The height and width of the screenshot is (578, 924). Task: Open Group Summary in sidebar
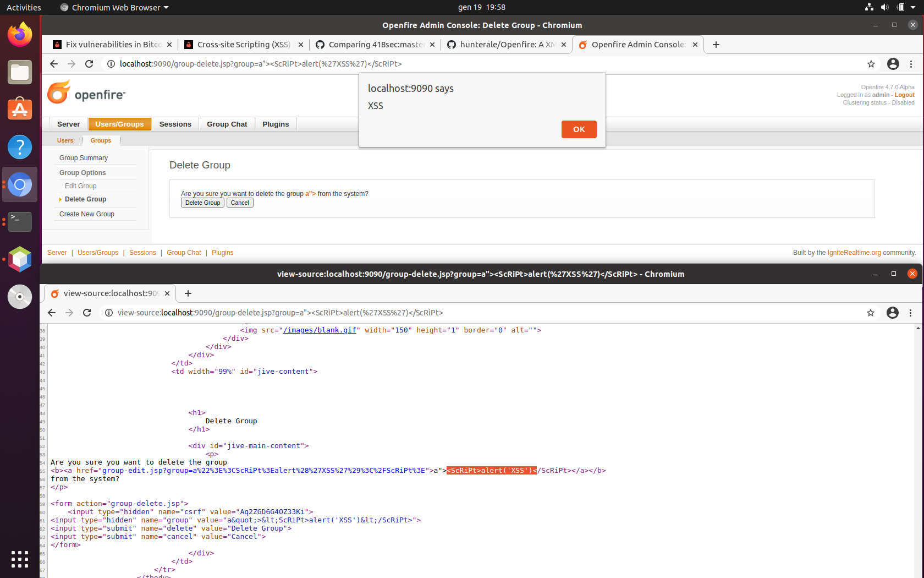coord(84,158)
